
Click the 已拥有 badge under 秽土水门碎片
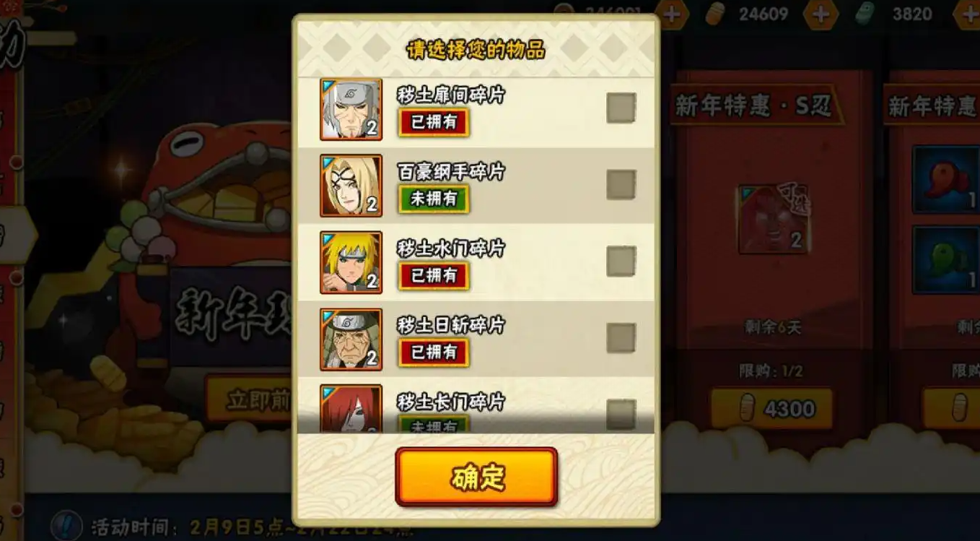434,275
